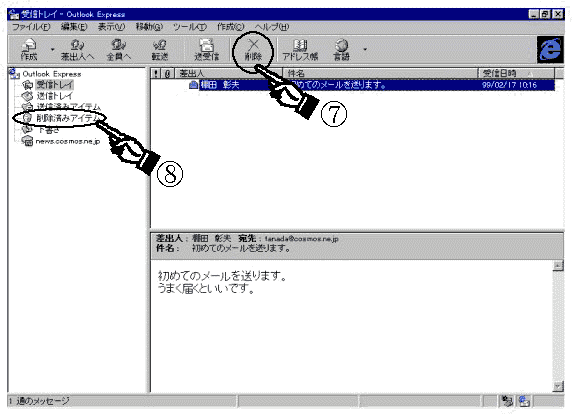Delete the message with 削除 button
This screenshot has height=414, width=572.
pyautogui.click(x=253, y=49)
